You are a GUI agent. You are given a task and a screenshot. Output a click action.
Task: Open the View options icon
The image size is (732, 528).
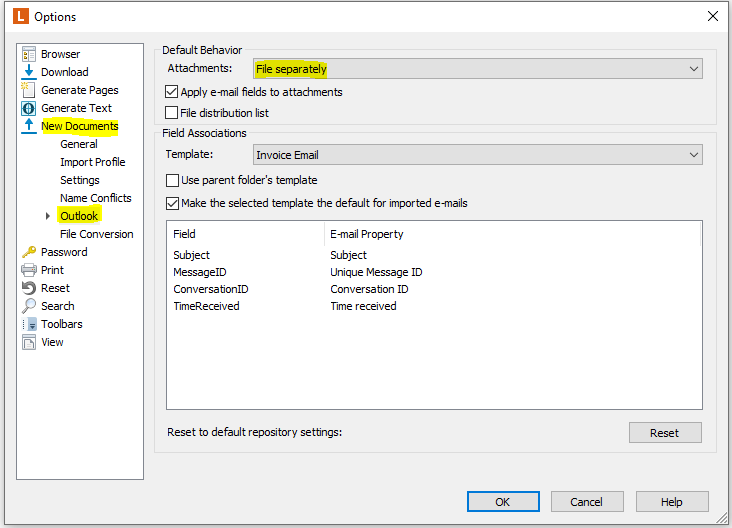(x=28, y=342)
